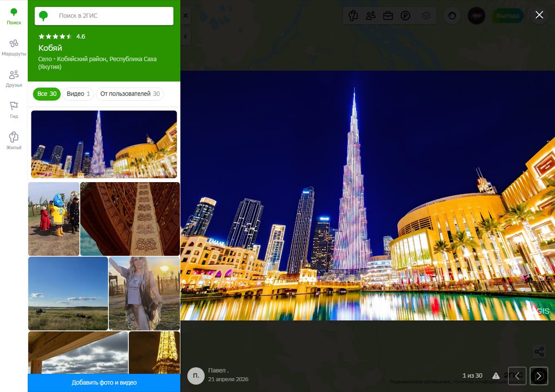Open the blonde woman at sunset thumbnail
The height and width of the screenshot is (392, 555).
(x=144, y=294)
